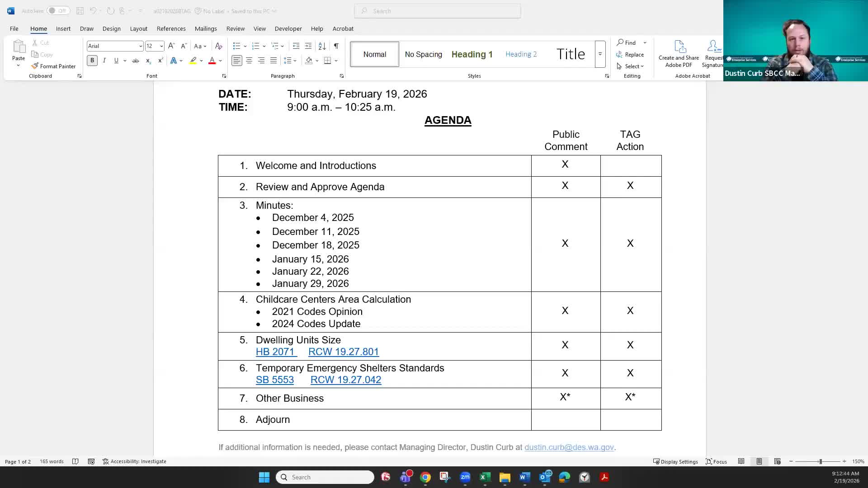Center align the paragraph text
This screenshot has width=868, height=488.
[249, 61]
